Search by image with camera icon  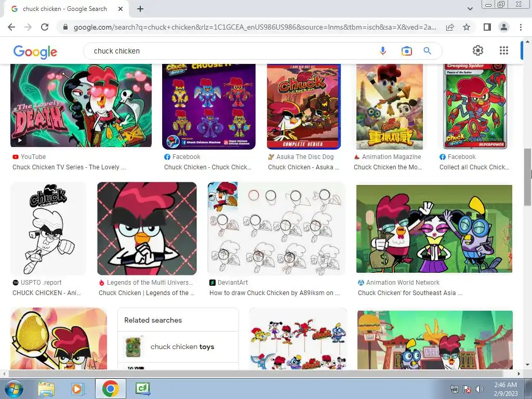(x=406, y=51)
